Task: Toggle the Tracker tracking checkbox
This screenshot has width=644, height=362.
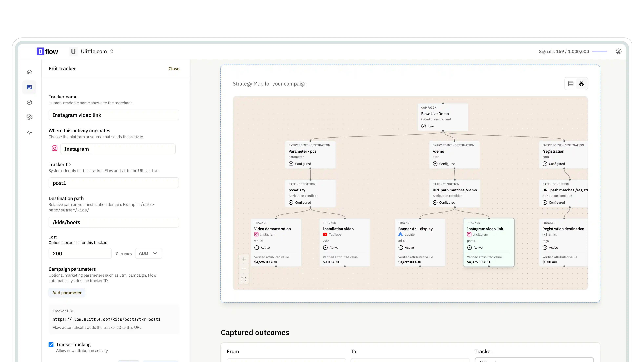Action: pos(51,344)
